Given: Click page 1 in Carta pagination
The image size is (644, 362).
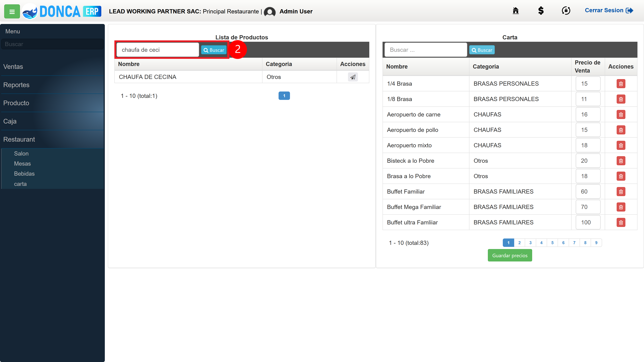Looking at the screenshot, I should tap(508, 243).
